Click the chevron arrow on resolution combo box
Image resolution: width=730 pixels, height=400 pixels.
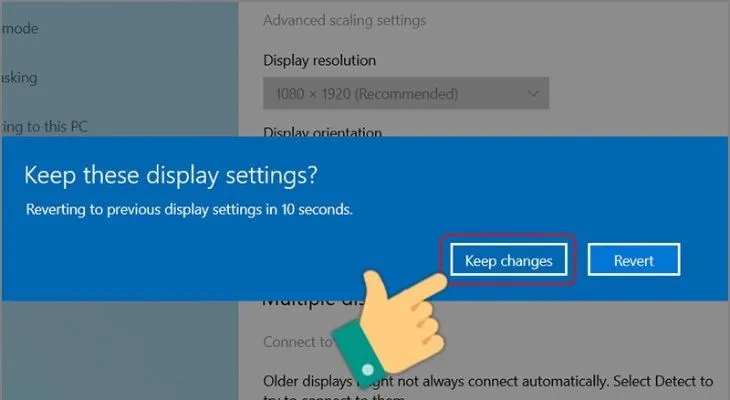534,94
